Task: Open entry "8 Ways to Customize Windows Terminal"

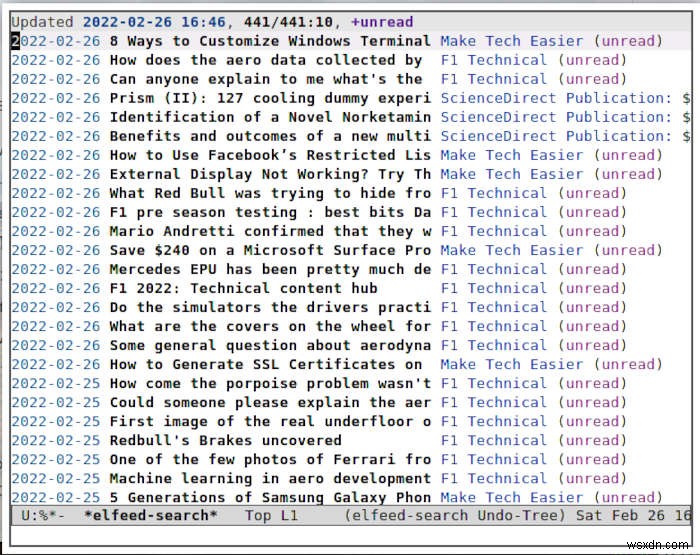Action: coord(270,41)
